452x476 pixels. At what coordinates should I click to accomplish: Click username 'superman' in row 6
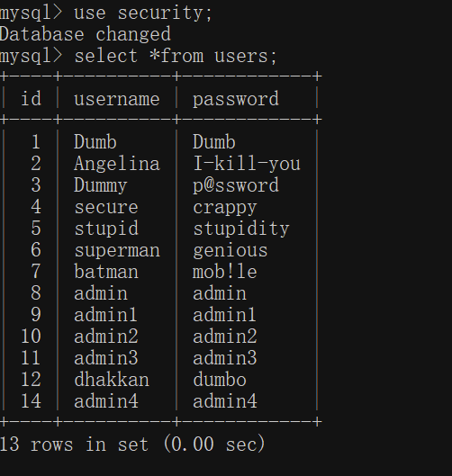coord(117,251)
